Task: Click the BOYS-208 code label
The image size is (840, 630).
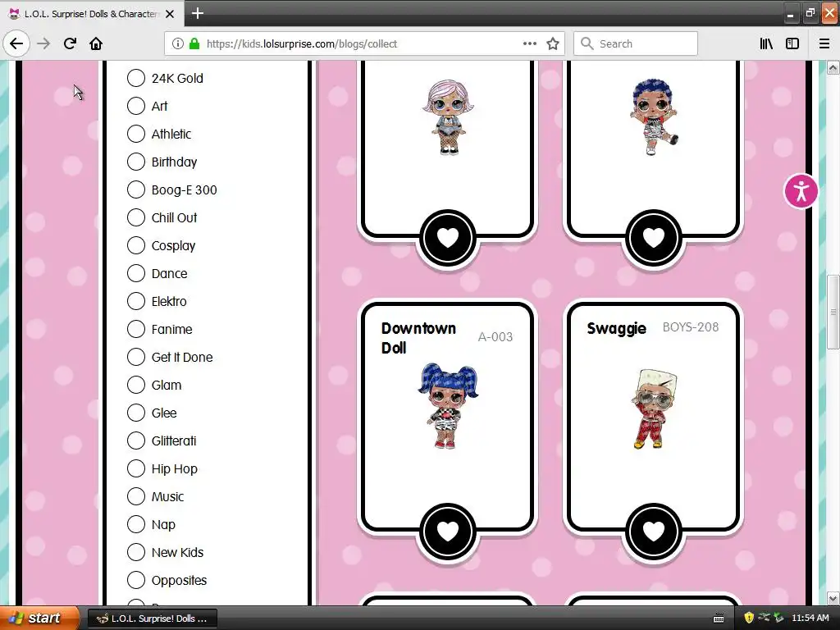Action: [691, 326]
